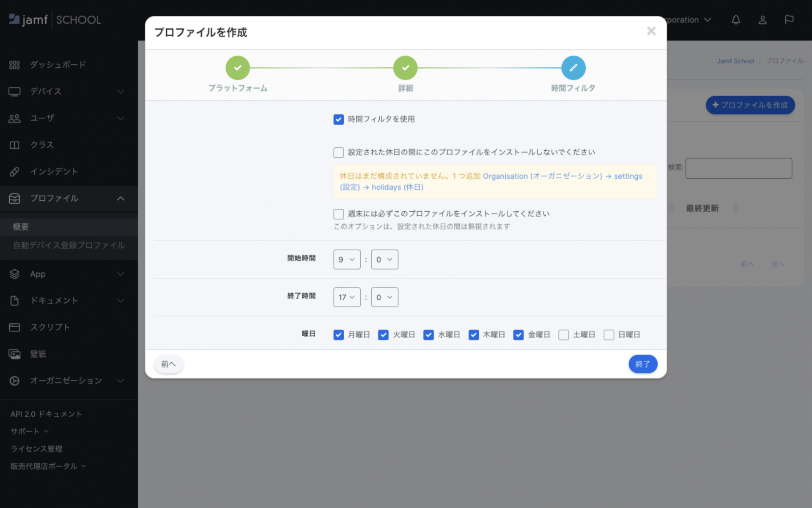Disable the 時間フィルタを使用 checkbox
Screen dimensions: 812x508
point(338,119)
